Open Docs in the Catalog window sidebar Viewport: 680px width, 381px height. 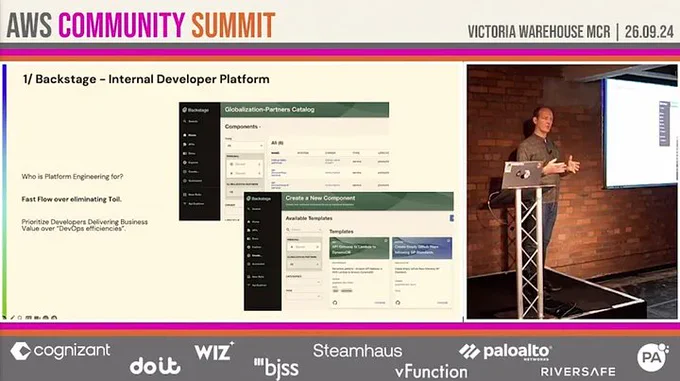click(190, 153)
